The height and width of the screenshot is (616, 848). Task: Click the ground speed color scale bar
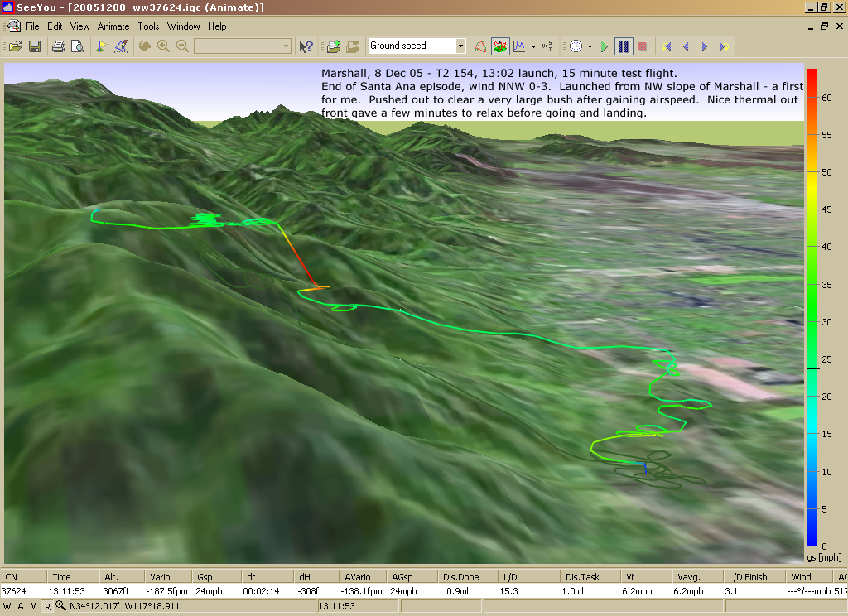coord(812,306)
